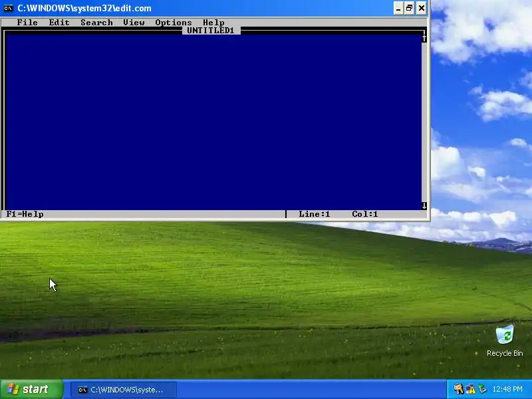Click the scroll down arrow in editor
Screen dimensions: 532x399
click(x=424, y=205)
